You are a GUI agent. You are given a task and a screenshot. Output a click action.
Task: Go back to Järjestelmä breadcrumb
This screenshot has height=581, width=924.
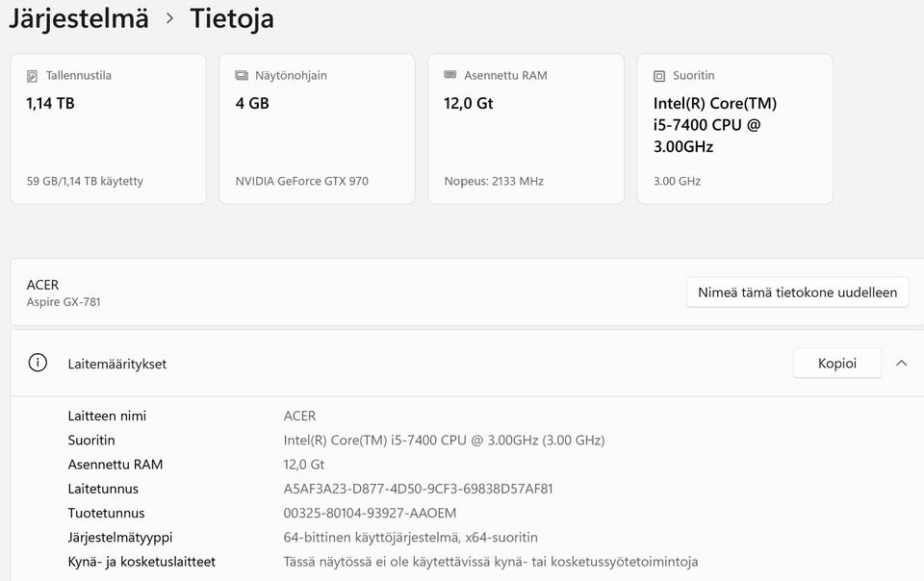click(79, 18)
